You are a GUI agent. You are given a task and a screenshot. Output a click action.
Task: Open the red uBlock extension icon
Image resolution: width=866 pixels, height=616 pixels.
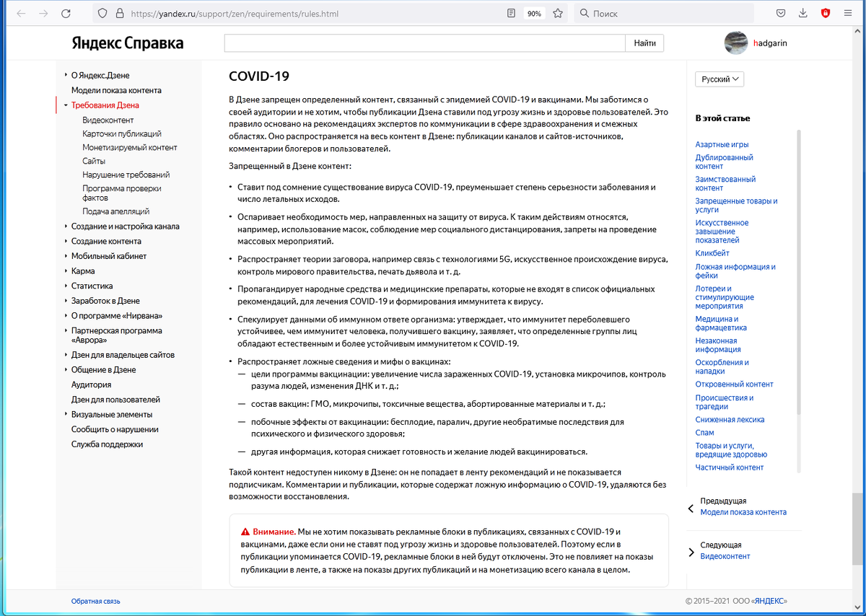tap(826, 14)
